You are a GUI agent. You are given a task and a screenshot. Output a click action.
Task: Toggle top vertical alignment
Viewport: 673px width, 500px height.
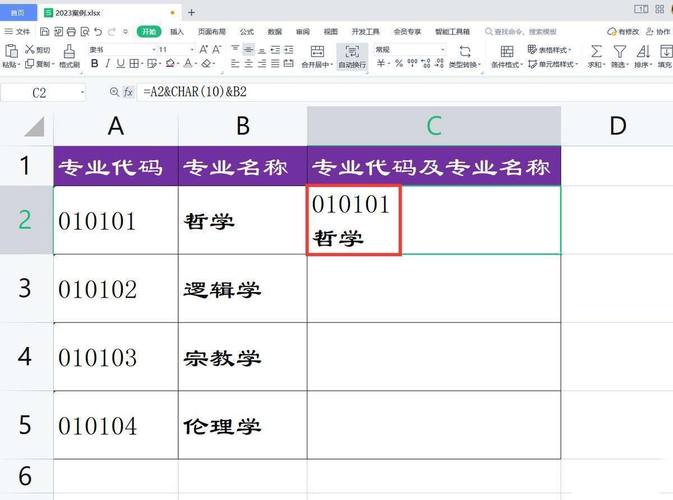pos(235,49)
